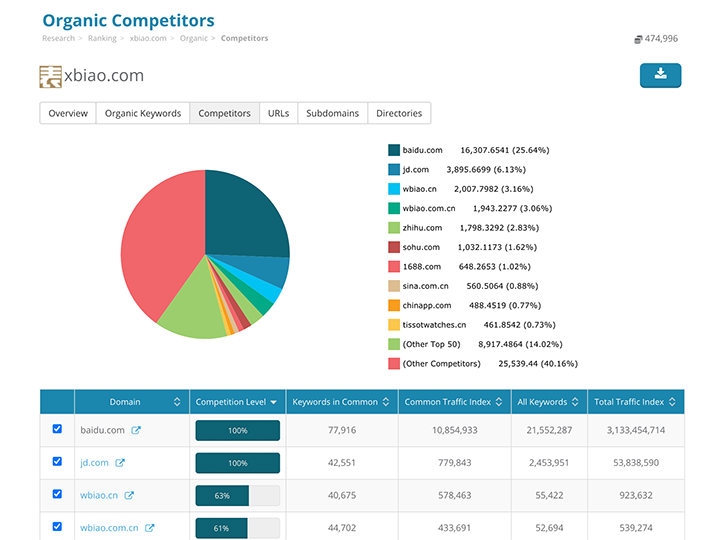The width and height of the screenshot is (720, 540).
Task: Click the baidu.com legend color swatch
Action: 394,150
